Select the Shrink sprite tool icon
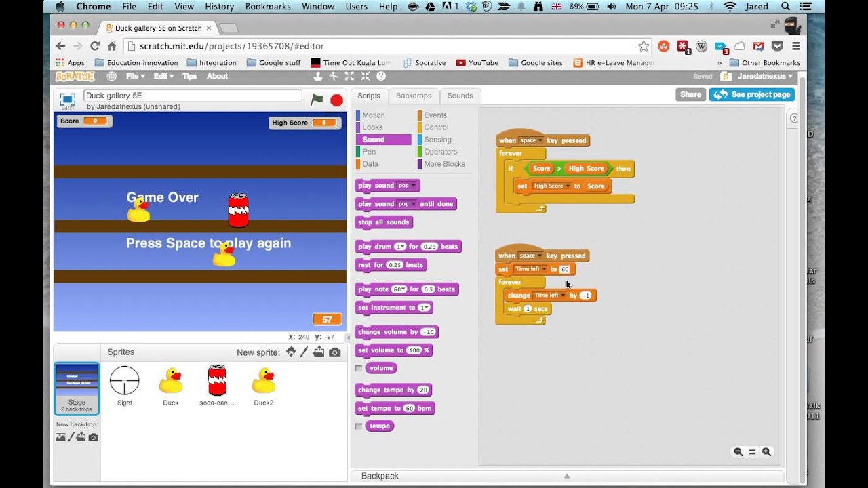The image size is (868, 488). pos(365,77)
